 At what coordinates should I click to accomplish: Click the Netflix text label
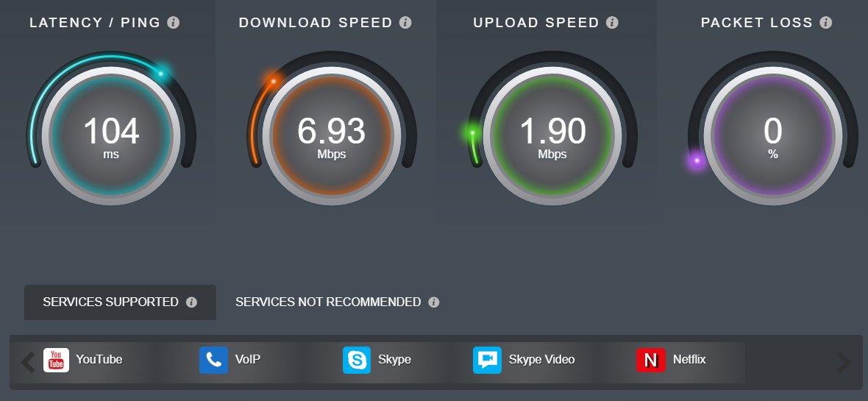click(689, 360)
